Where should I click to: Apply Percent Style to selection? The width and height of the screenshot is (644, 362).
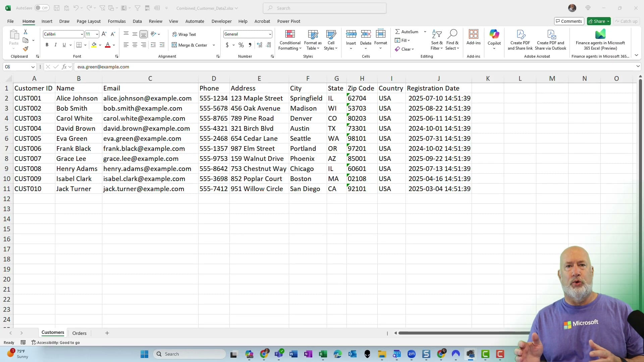(x=241, y=45)
